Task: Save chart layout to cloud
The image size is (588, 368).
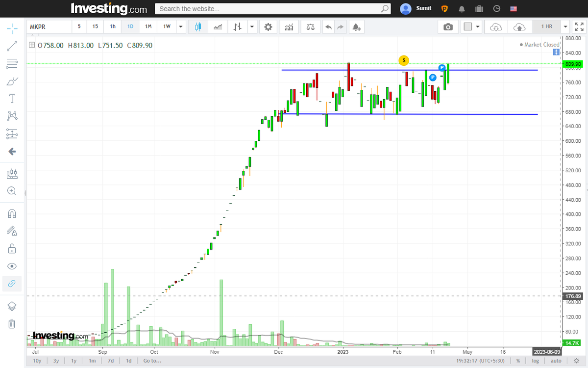Action: click(x=519, y=27)
